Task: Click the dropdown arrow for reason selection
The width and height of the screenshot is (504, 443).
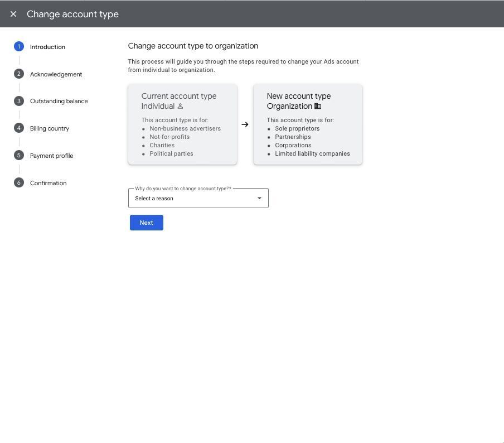Action: [x=259, y=198]
